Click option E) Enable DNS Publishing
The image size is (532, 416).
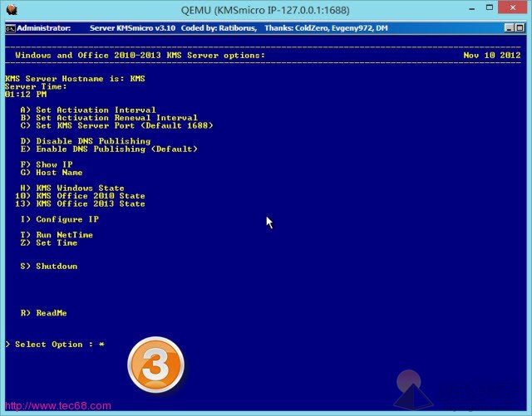(x=109, y=149)
